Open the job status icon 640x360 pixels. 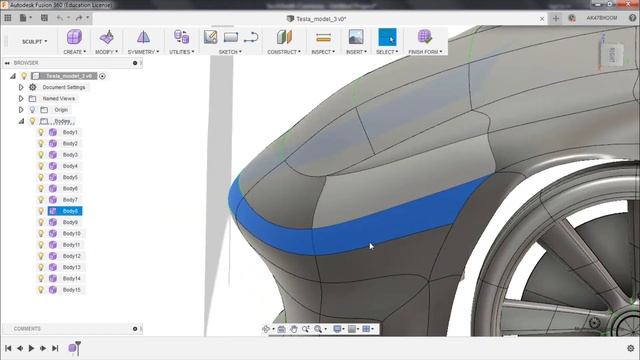pos(572,18)
